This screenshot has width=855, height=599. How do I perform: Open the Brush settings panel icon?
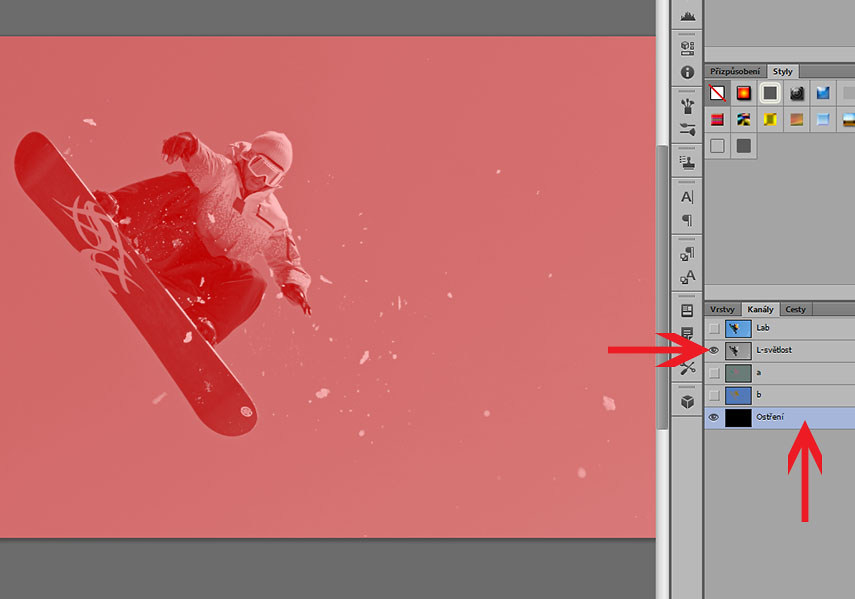click(687, 129)
